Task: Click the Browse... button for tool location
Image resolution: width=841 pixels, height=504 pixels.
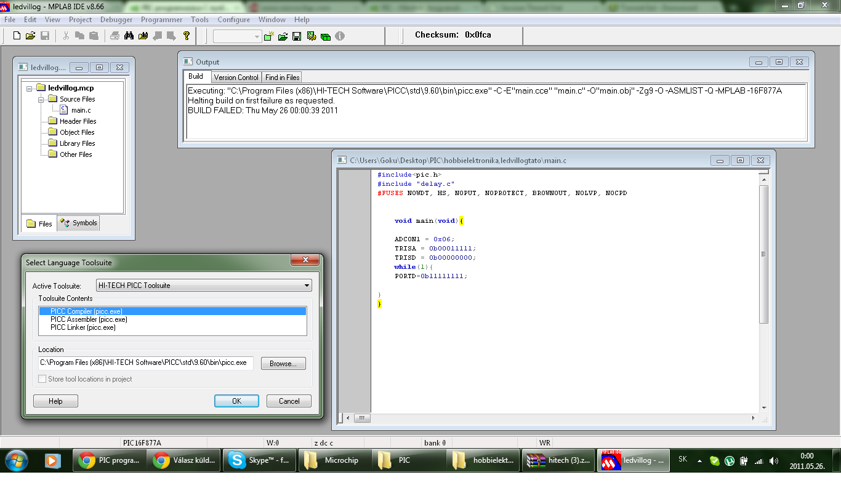Action: click(x=283, y=364)
